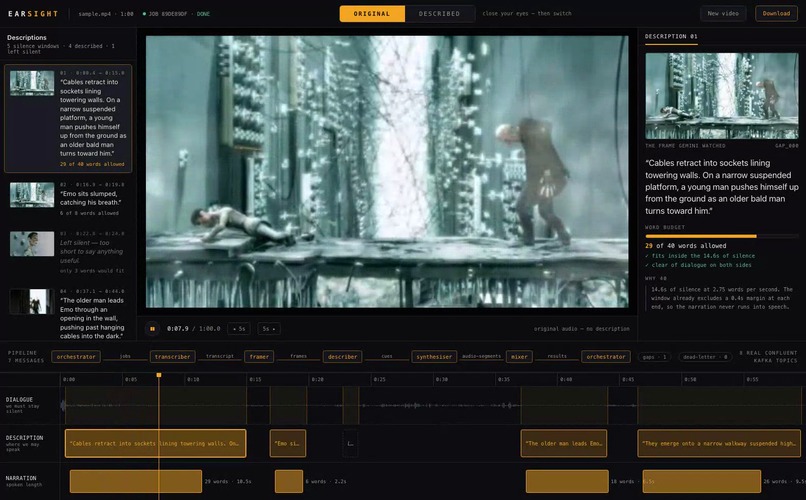The height and width of the screenshot is (500, 806).
Task: Click 'fits inside the 14.6s of silence' check
Action: (700, 255)
